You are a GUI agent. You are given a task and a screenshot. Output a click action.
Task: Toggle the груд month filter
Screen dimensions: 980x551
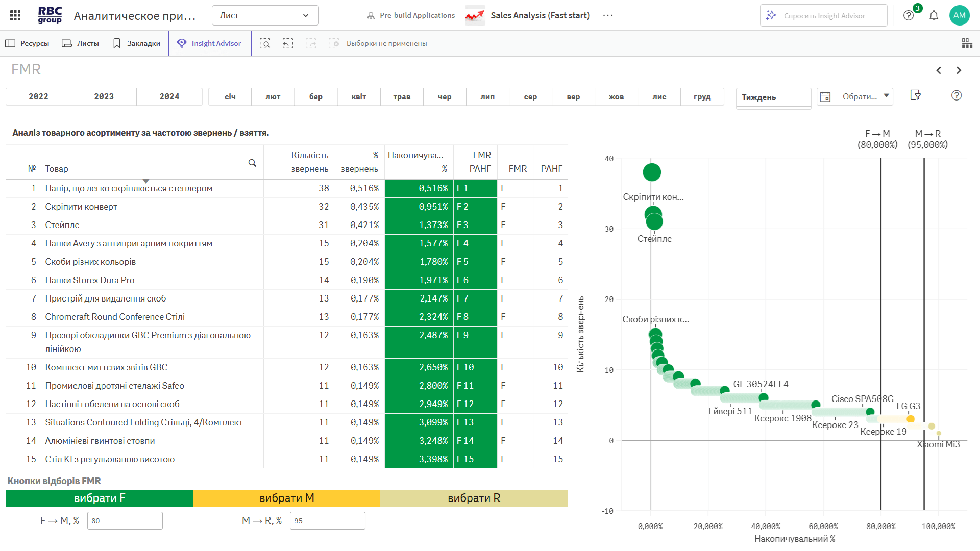click(702, 96)
